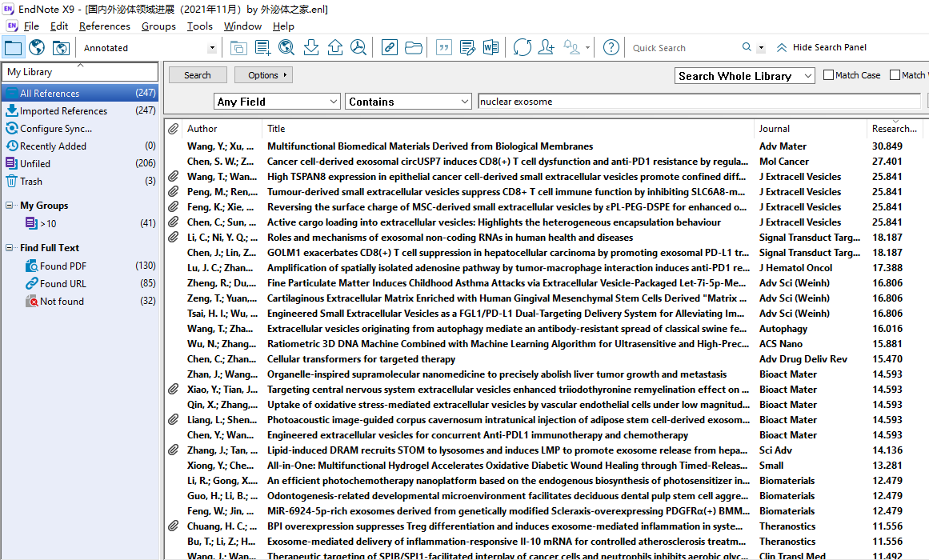Open the Help menu
929x560 pixels.
(283, 26)
